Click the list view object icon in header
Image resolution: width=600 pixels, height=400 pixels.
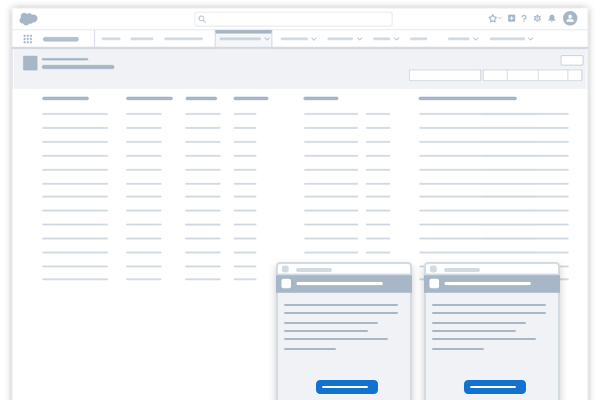coord(30,63)
